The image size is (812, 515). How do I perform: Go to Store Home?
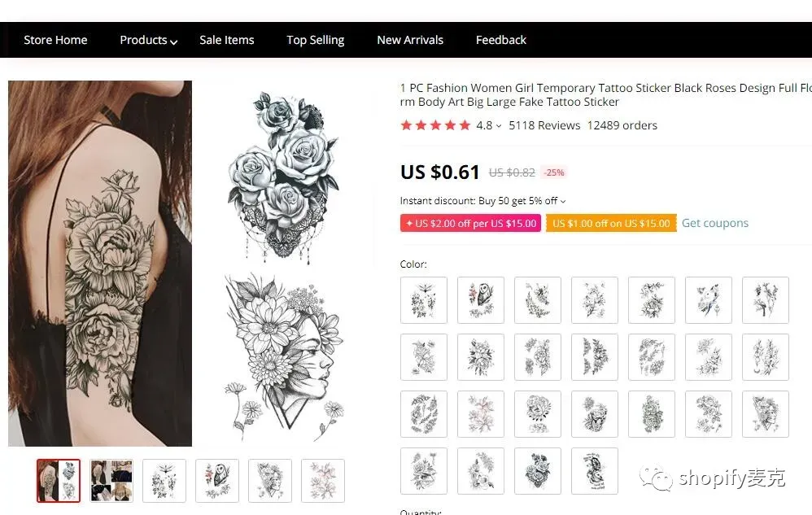55,40
